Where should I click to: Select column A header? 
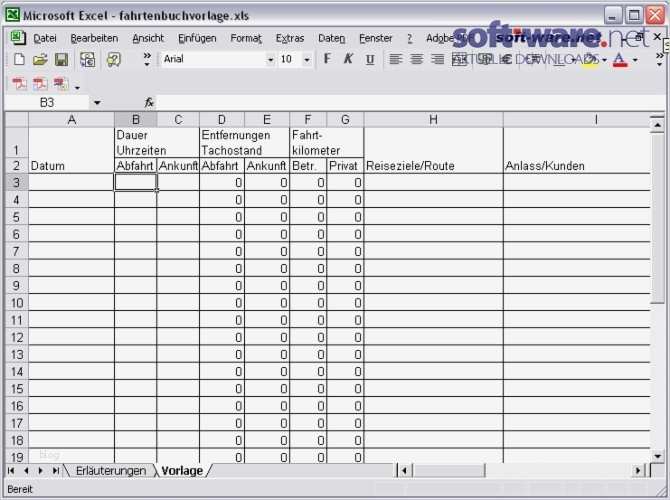(71, 120)
